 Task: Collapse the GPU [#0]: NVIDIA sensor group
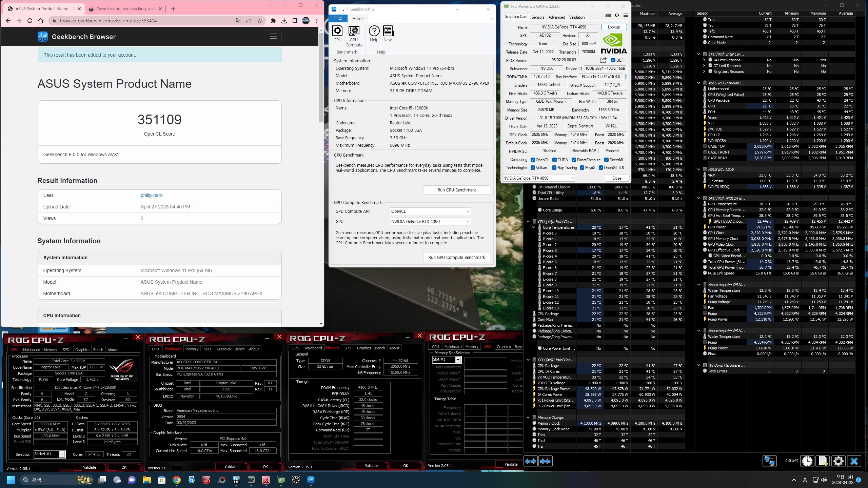click(698, 198)
